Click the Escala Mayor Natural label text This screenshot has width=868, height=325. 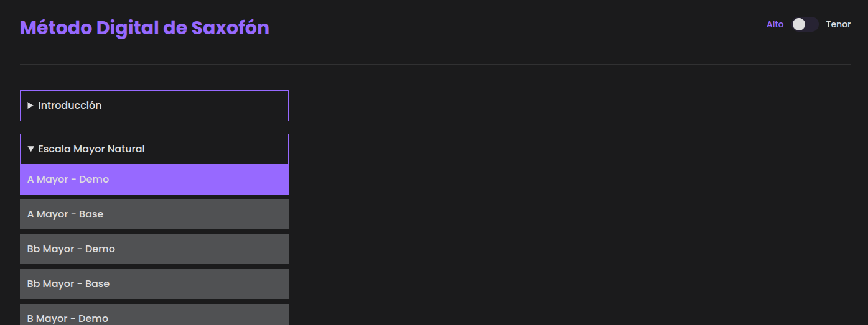point(91,149)
